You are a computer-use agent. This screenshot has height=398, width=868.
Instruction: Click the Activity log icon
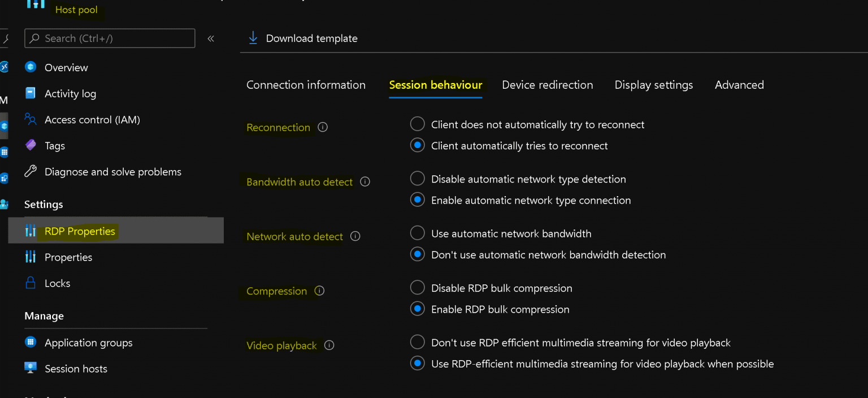30,93
